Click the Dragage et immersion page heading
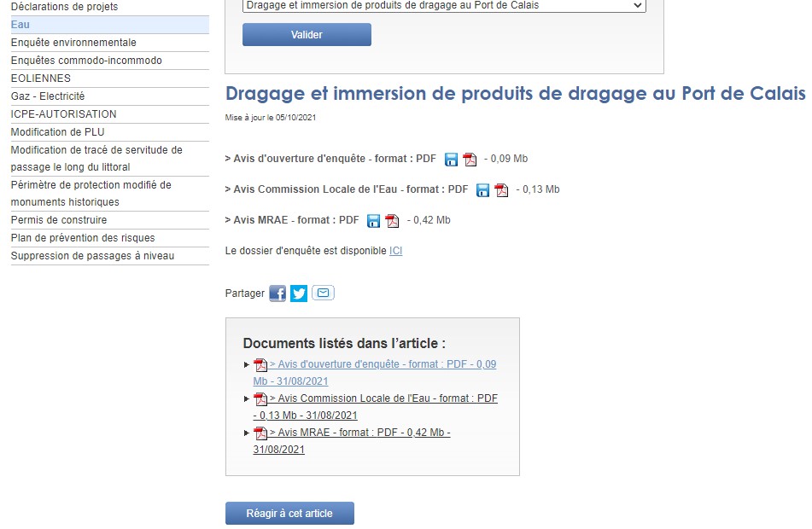The image size is (812, 529). (515, 93)
